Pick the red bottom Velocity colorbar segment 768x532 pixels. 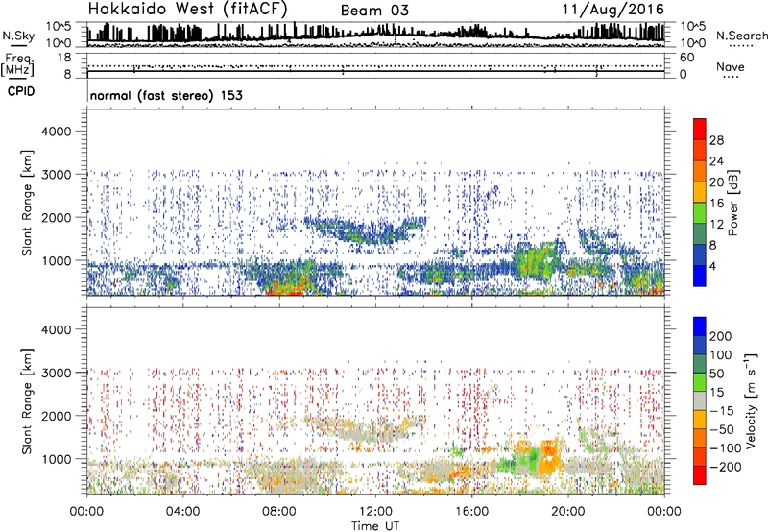point(700,475)
